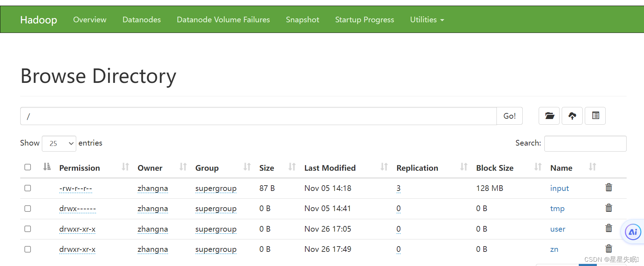Click the create directory folder icon

[x=549, y=116]
